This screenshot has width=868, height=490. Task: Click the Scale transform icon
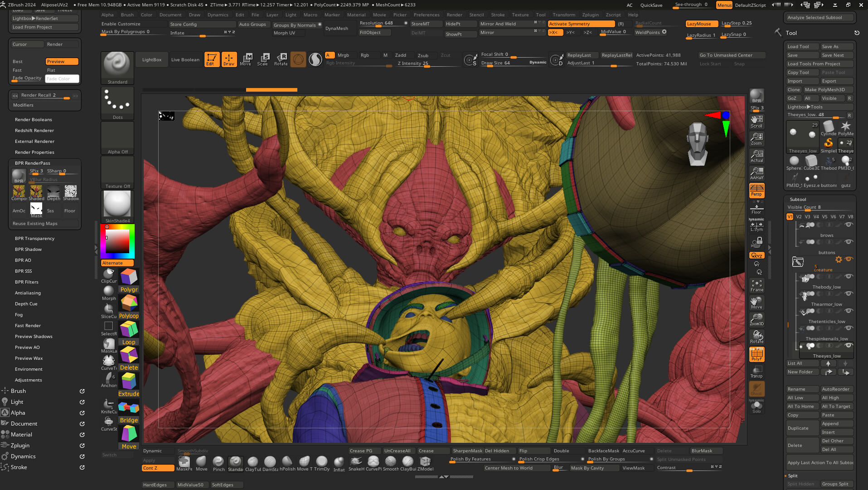[x=263, y=59]
